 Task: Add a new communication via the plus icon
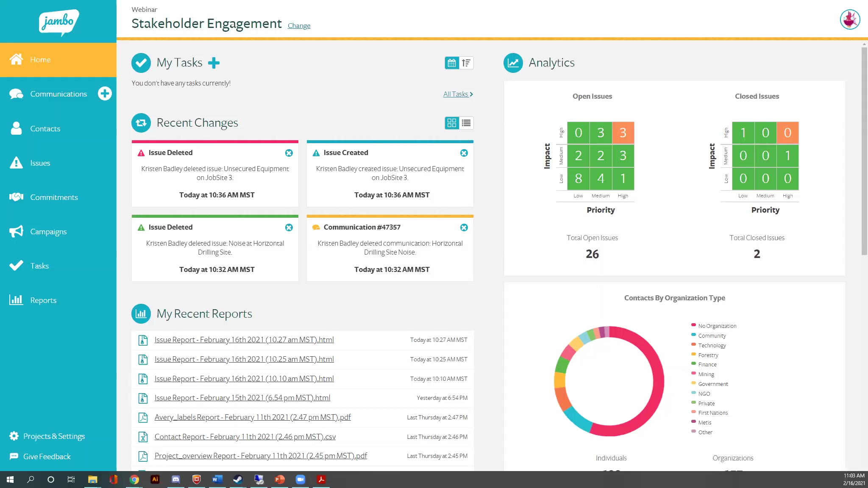click(104, 94)
